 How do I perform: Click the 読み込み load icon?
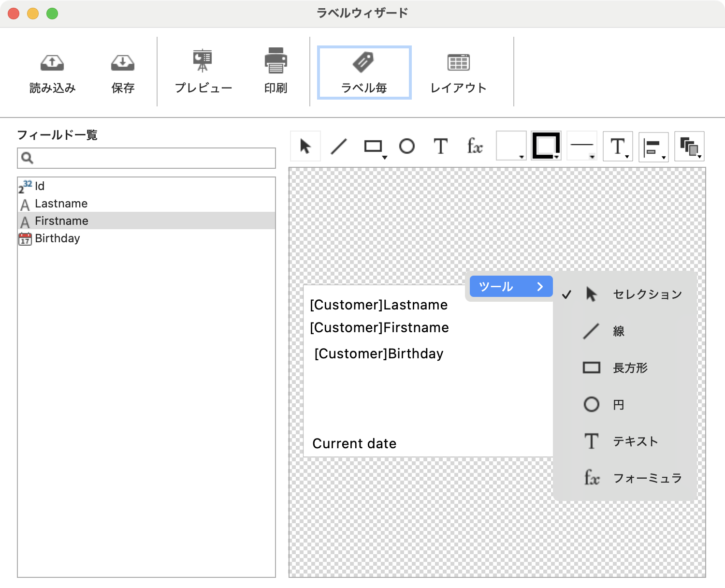point(52,63)
